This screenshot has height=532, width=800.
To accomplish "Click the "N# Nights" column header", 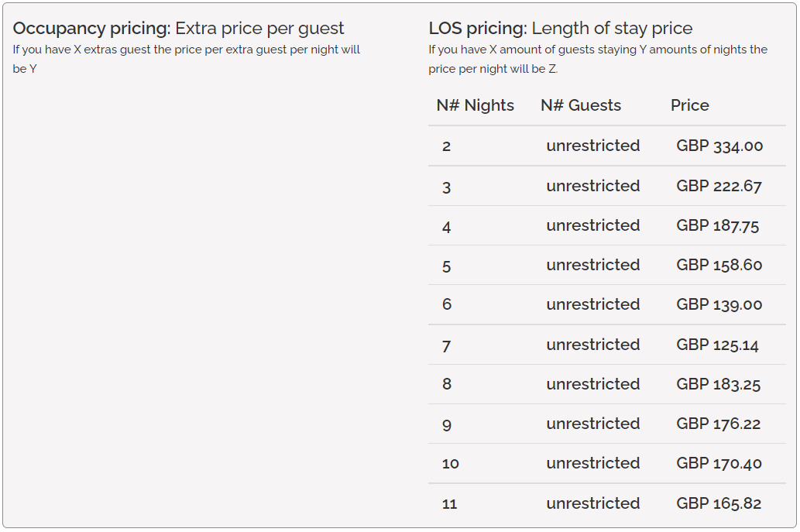I will pos(475,105).
